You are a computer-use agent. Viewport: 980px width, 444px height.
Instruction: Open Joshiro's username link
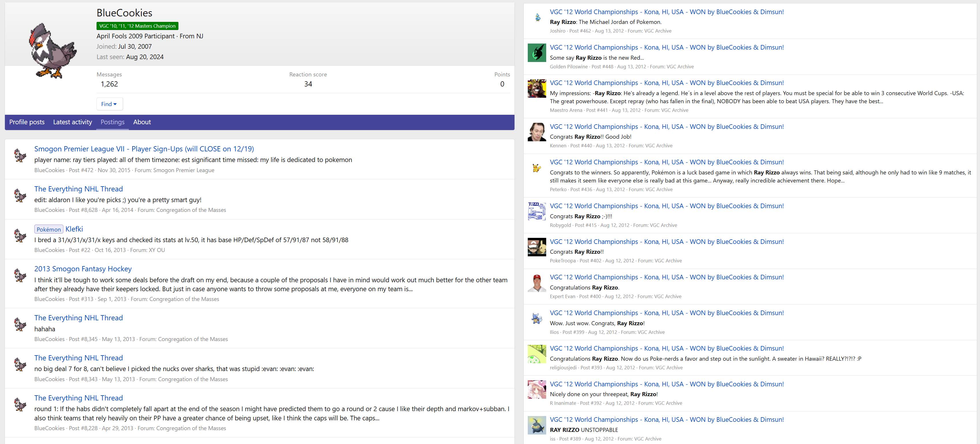[557, 31]
